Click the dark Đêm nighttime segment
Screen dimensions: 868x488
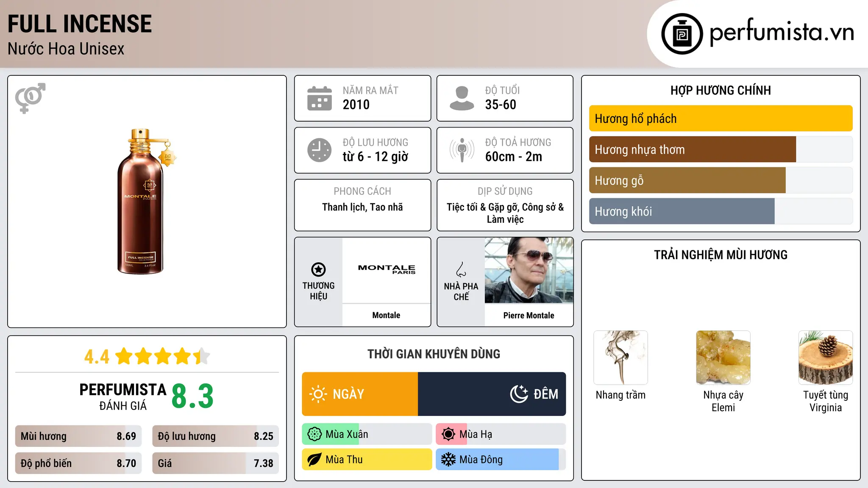coord(492,394)
